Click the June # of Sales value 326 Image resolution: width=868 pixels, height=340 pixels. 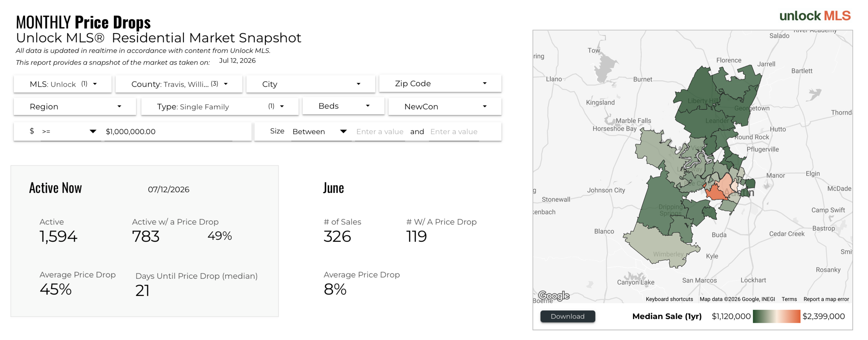(x=337, y=236)
